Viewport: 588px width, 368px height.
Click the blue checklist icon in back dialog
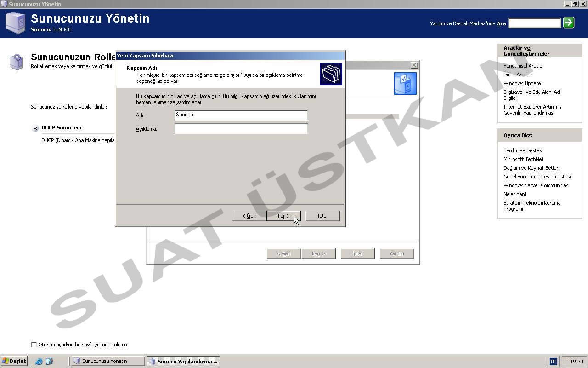click(405, 84)
